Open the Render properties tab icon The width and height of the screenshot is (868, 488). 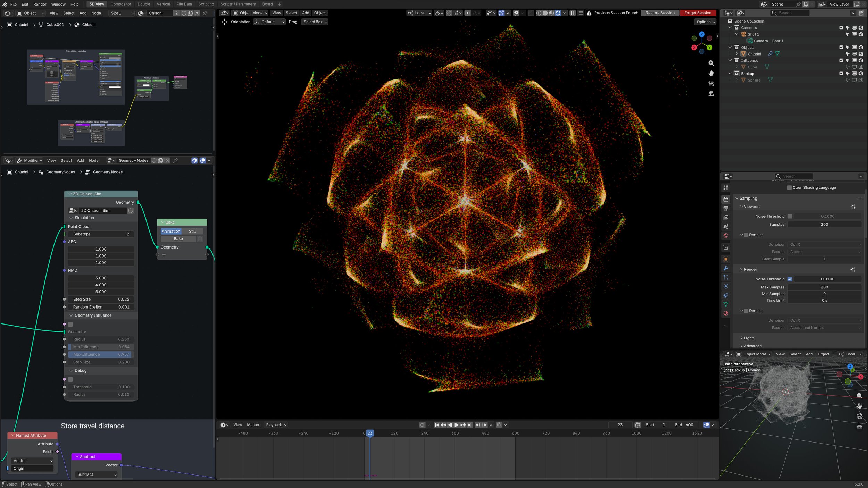726,199
